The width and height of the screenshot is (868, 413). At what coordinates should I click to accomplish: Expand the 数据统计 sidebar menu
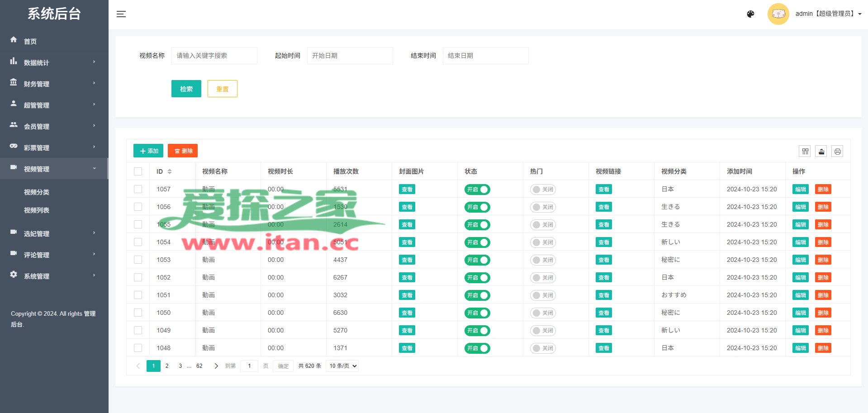pyautogui.click(x=54, y=62)
